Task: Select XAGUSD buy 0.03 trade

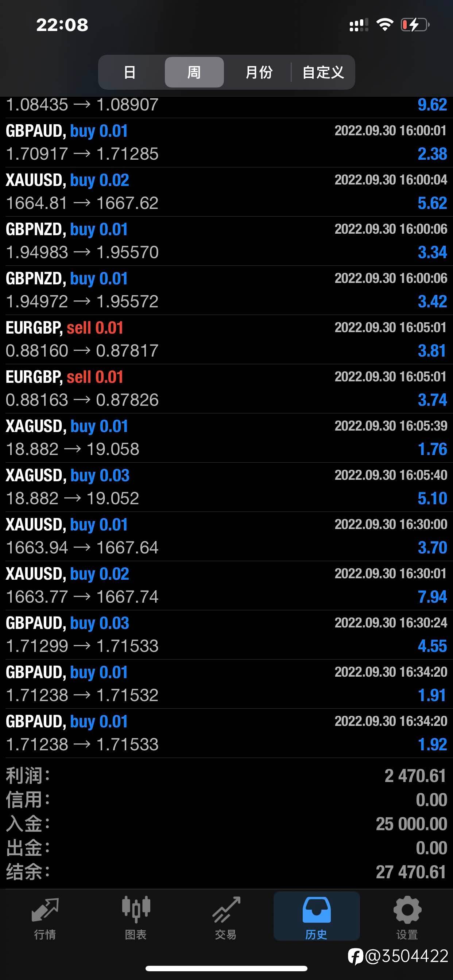Action: [226, 487]
